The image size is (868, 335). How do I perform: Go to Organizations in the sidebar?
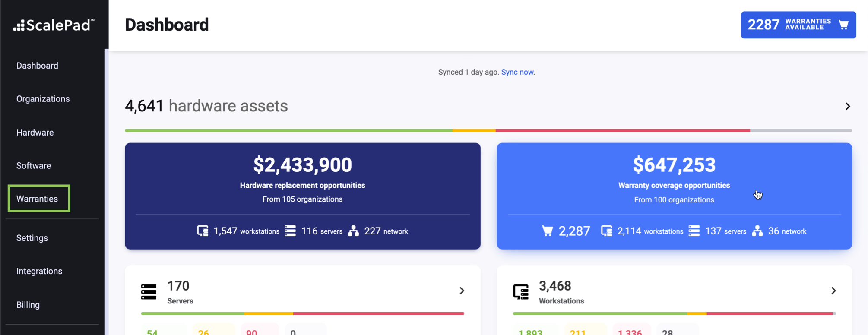[x=43, y=99]
